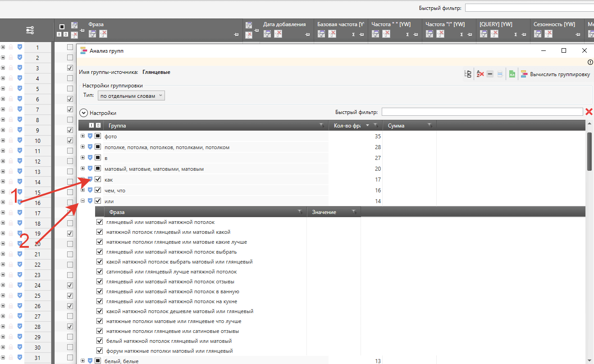The image size is (594, 364).
Task: Open filter for Базовая частота column
Action: pyautogui.click(x=321, y=34)
